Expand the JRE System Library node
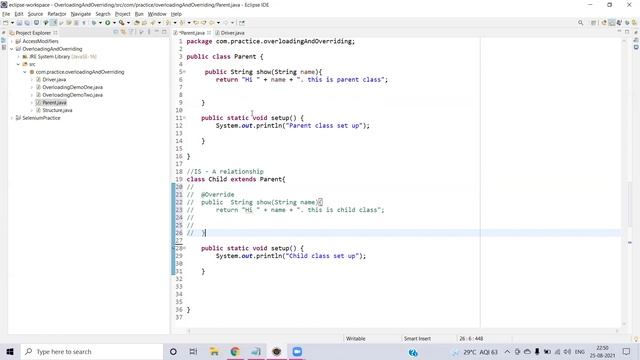This screenshot has width=640, height=360. coord(18,57)
